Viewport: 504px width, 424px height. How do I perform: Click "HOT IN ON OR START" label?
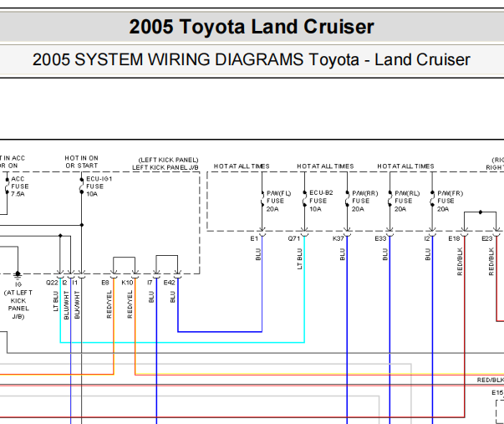81,161
